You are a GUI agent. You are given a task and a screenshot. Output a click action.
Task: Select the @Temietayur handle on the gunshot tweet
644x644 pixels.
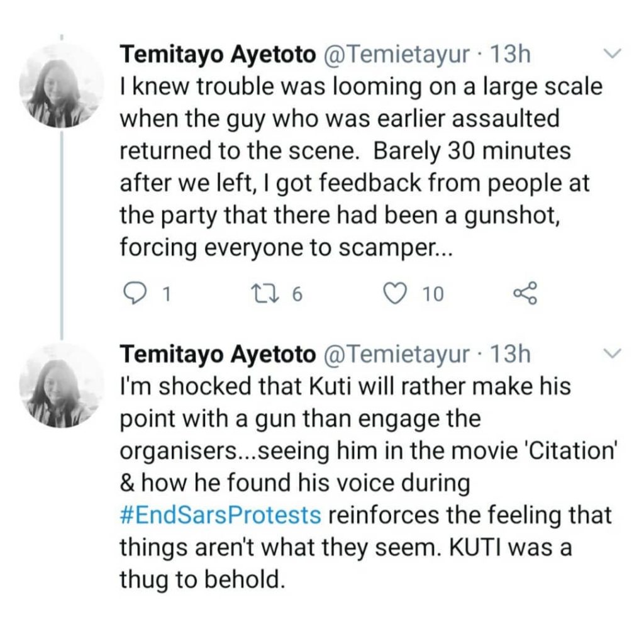(x=396, y=55)
